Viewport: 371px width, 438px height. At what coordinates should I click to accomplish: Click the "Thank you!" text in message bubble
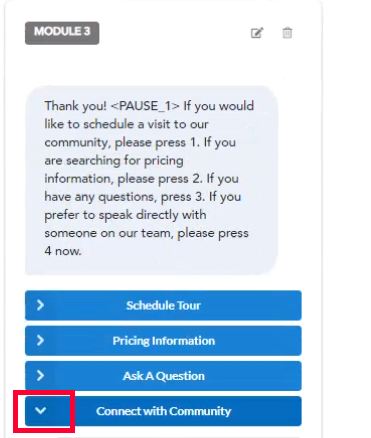76,106
